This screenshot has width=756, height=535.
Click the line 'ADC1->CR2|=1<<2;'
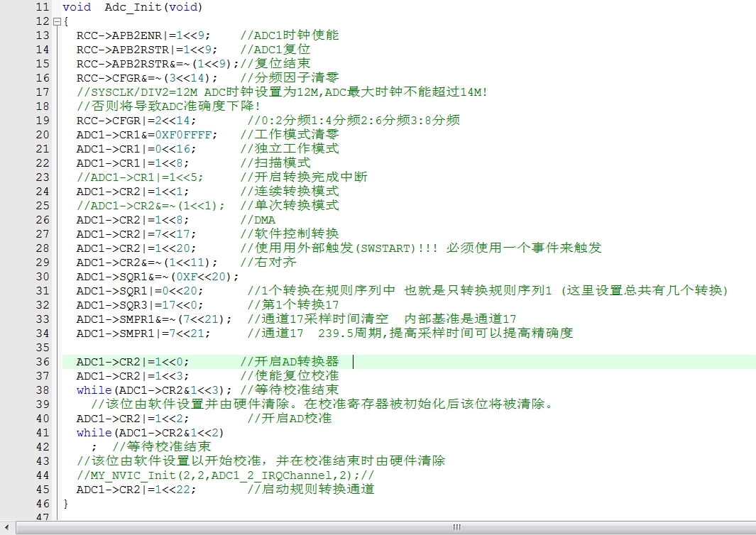[x=133, y=419]
